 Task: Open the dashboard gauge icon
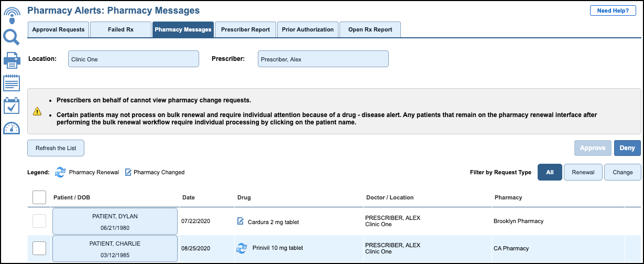click(12, 128)
